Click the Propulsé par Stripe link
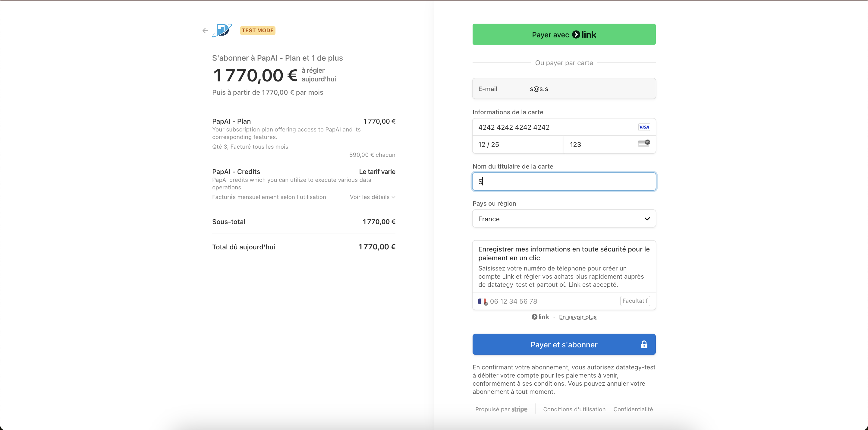Viewport: 868px width, 430px height. point(501,409)
